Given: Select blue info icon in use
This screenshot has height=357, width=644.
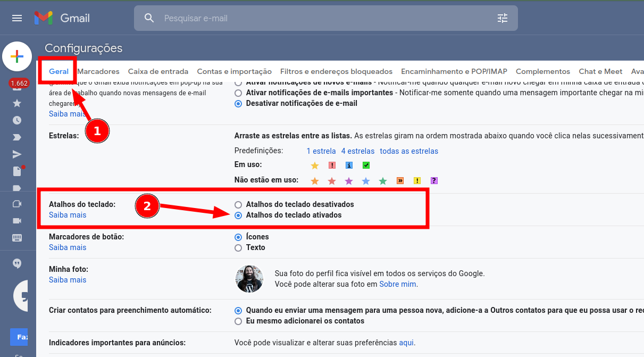Looking at the screenshot, I should click(x=349, y=165).
